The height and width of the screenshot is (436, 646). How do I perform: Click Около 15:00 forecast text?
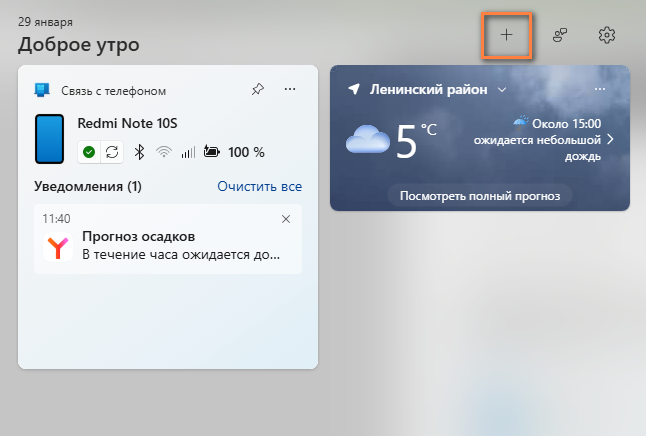tap(566, 124)
